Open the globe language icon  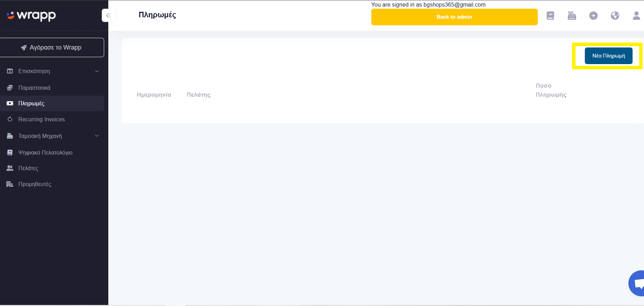click(x=615, y=16)
